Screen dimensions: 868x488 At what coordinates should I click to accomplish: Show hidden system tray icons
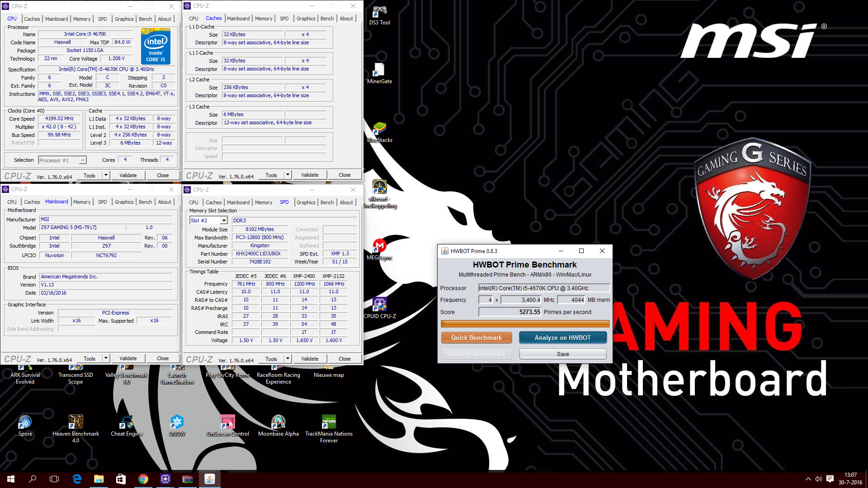pos(808,479)
